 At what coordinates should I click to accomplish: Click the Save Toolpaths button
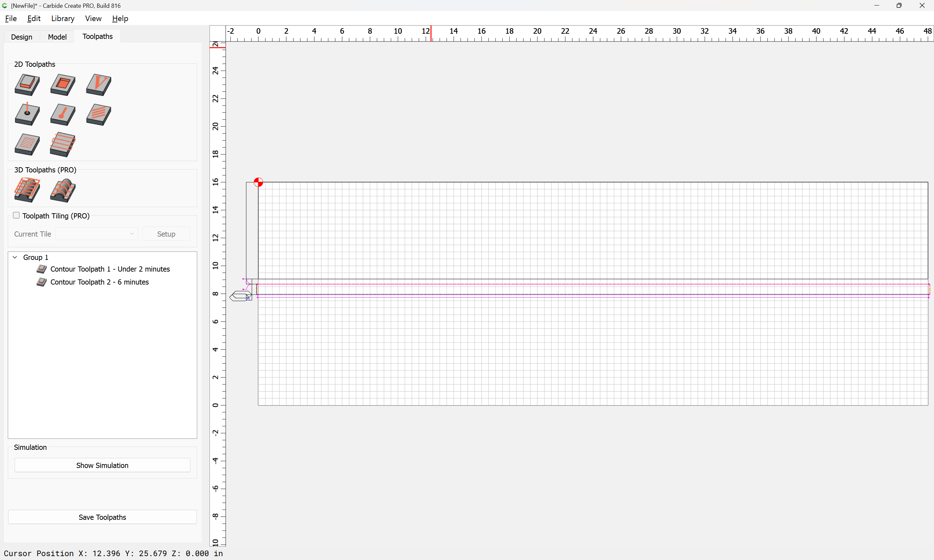click(102, 517)
